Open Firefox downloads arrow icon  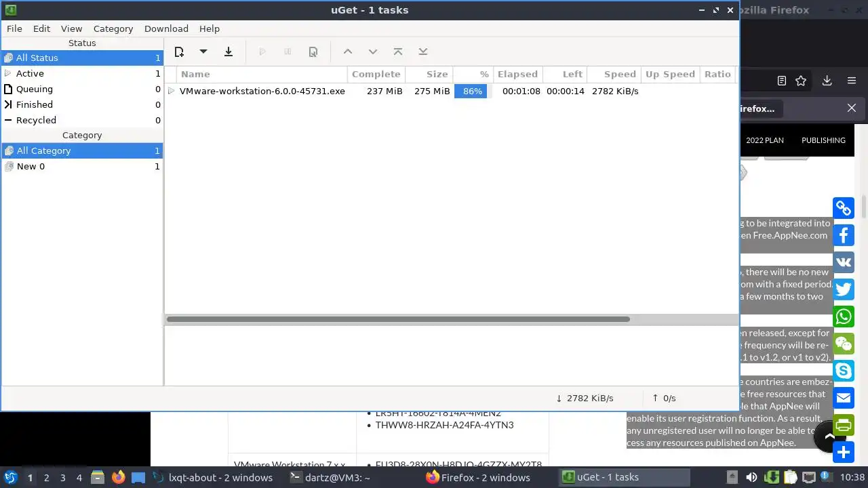coord(827,81)
